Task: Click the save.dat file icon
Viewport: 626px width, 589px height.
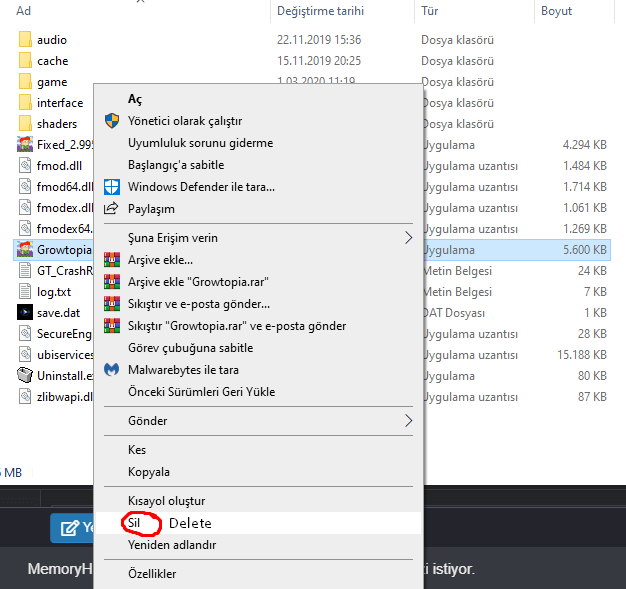Action: [x=25, y=313]
